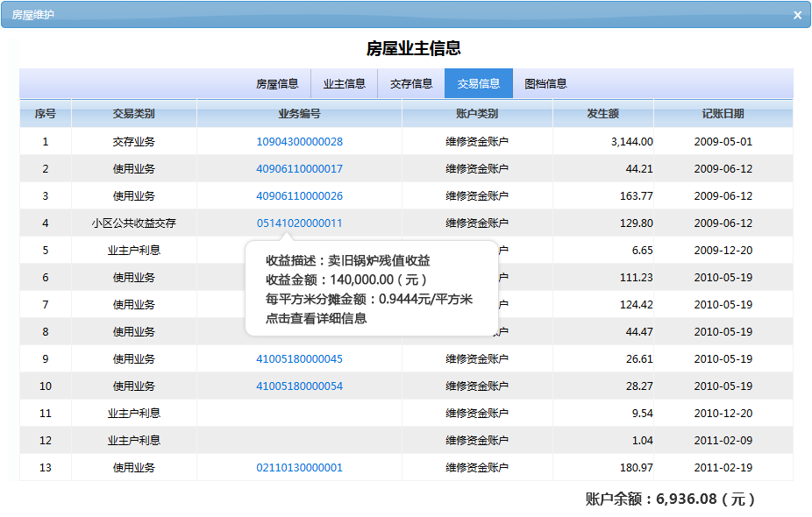
Task: Click the 交易类别 column header
Action: (133, 114)
